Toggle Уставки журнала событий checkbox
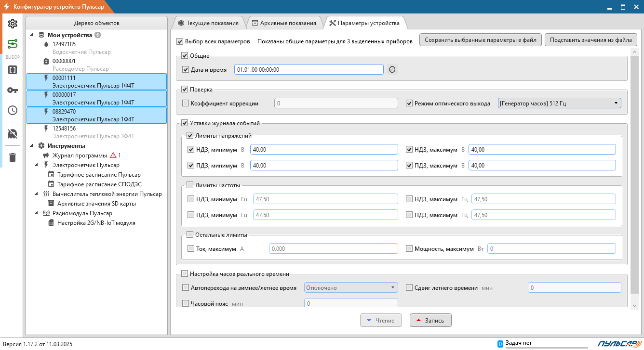Image resolution: width=644 pixels, height=350 pixels. [x=185, y=123]
